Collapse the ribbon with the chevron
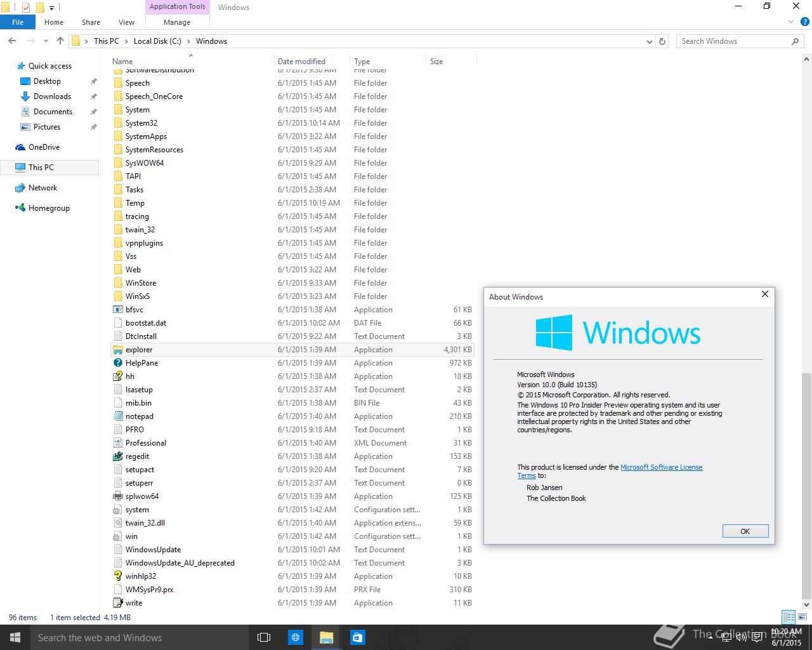 (791, 22)
